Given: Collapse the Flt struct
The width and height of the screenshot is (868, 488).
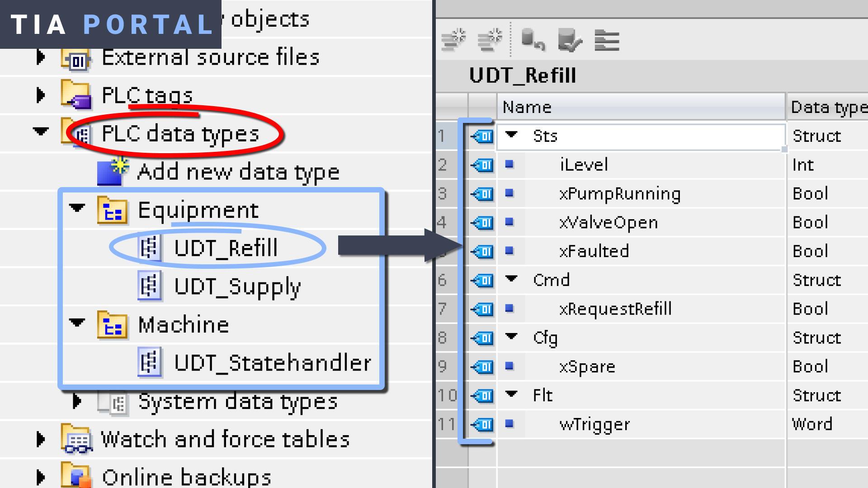Looking at the screenshot, I should [511, 394].
